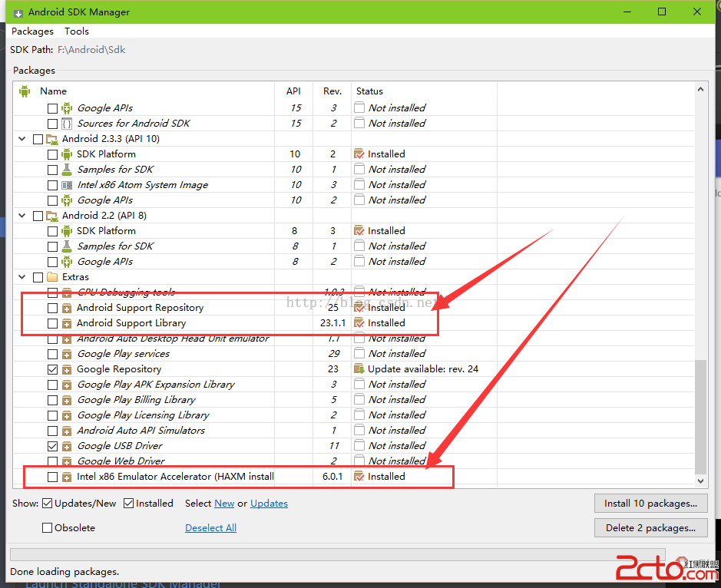Click the Google Play Licensing Library icon

pos(67,415)
